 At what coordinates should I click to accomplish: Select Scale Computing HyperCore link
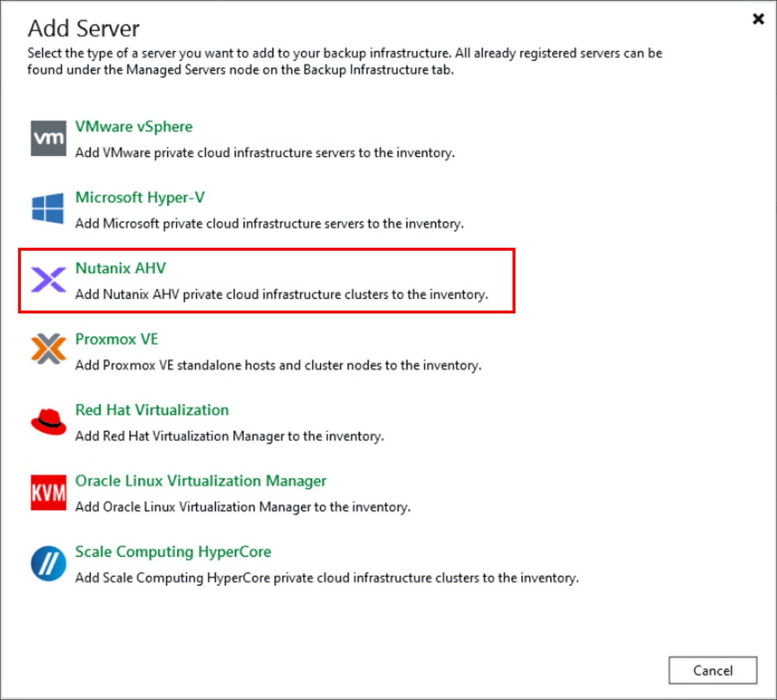[172, 552]
